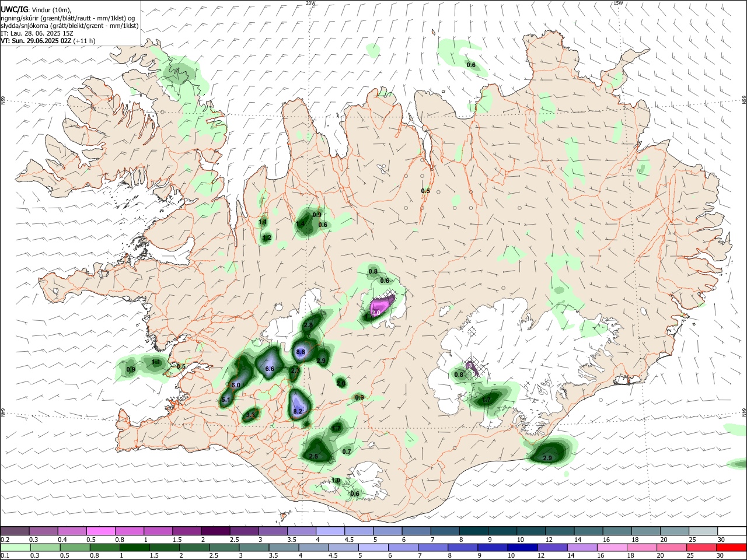The width and height of the screenshot is (747, 560).
Task: Select the 6.0 rainfall value on the map
Action: click(x=236, y=386)
